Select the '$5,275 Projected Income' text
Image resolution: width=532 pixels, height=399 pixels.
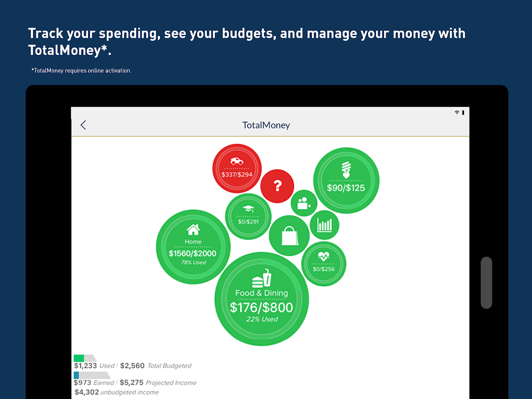coord(158,383)
